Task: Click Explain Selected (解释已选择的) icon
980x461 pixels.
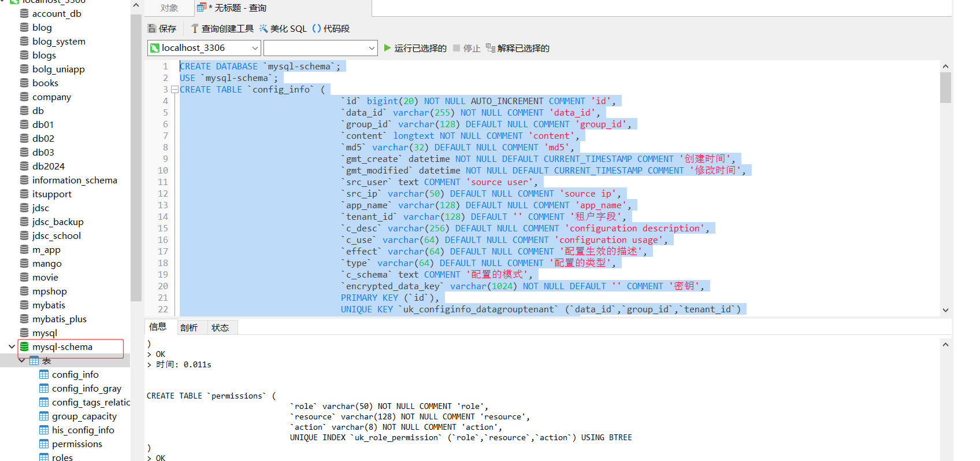Action: [491, 48]
